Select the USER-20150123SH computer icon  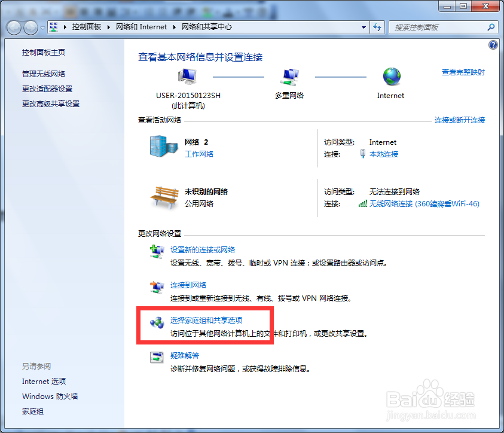click(186, 75)
